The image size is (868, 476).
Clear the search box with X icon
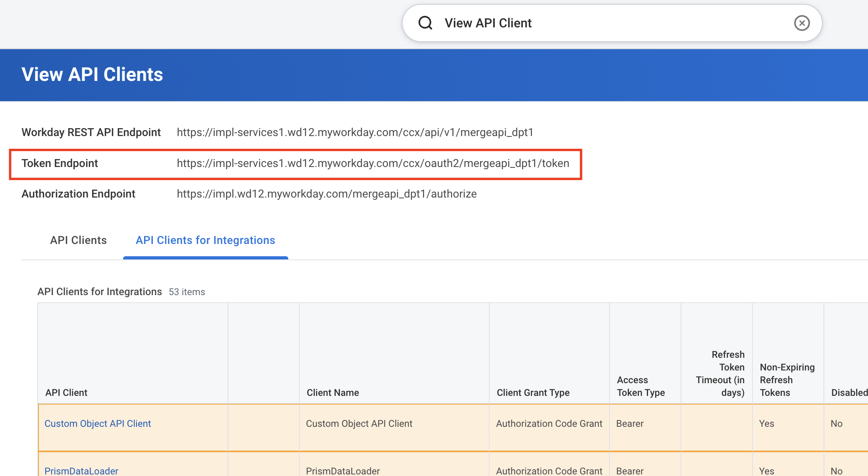[802, 23]
